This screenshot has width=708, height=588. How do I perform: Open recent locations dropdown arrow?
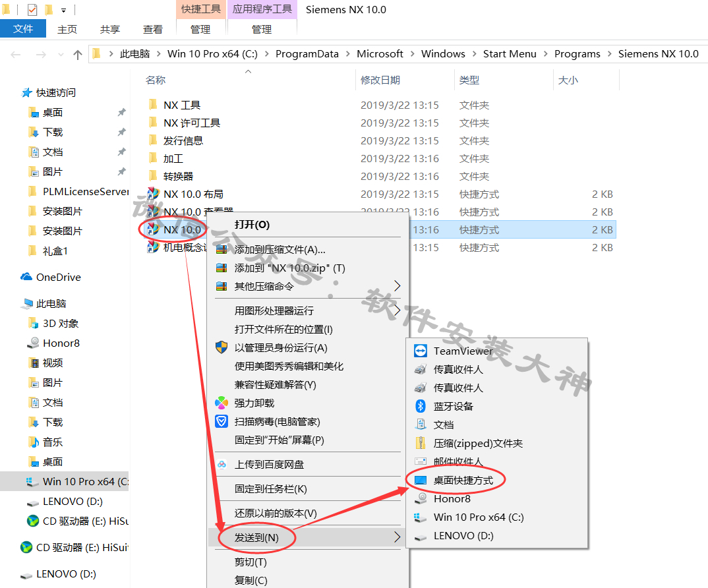pos(61,55)
